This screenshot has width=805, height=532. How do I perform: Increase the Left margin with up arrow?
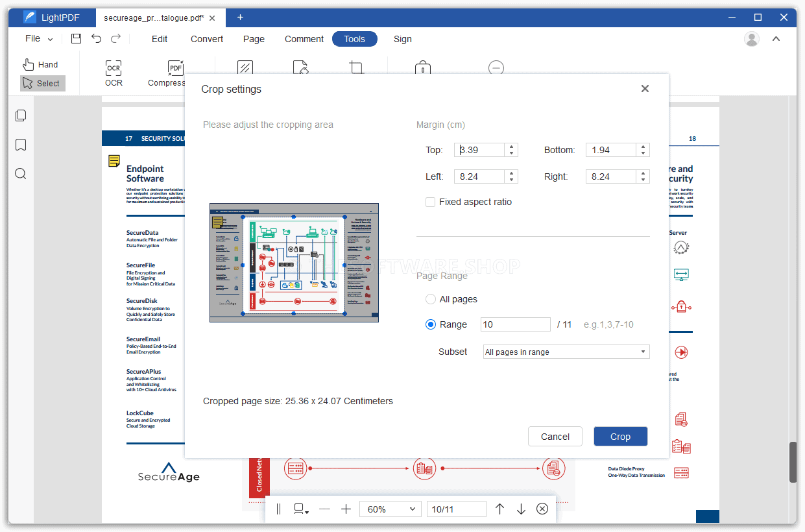point(512,173)
